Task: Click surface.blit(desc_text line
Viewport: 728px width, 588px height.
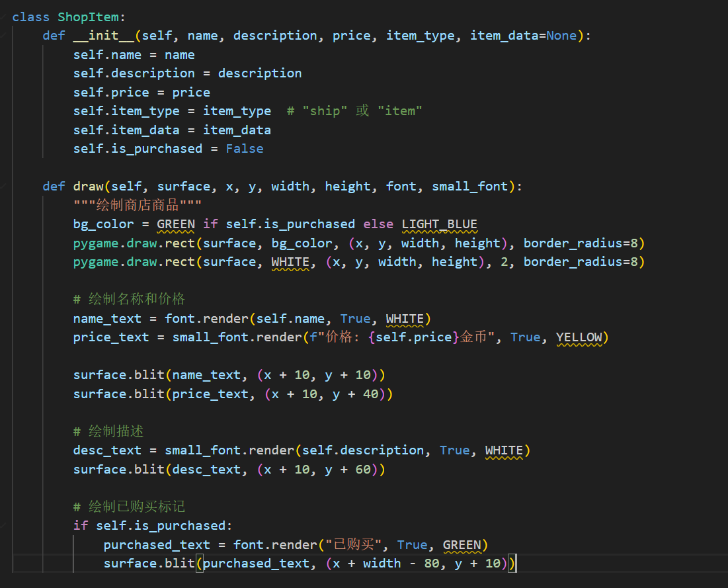Action: pyautogui.click(x=229, y=470)
